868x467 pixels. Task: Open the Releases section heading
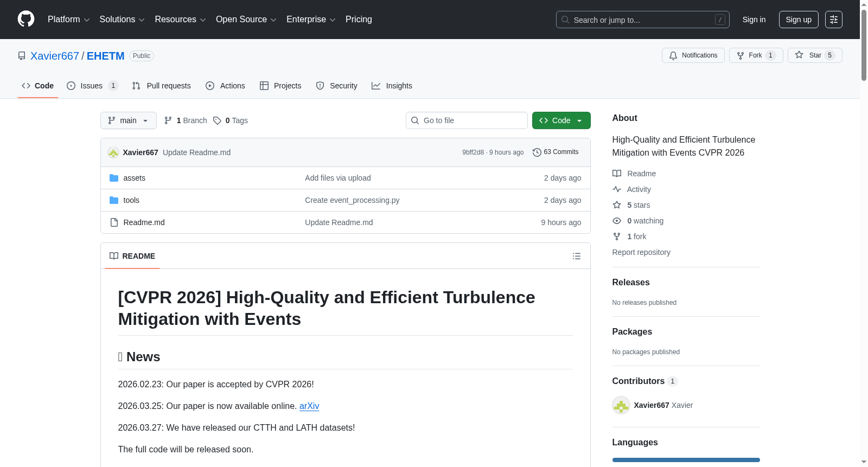pos(631,282)
